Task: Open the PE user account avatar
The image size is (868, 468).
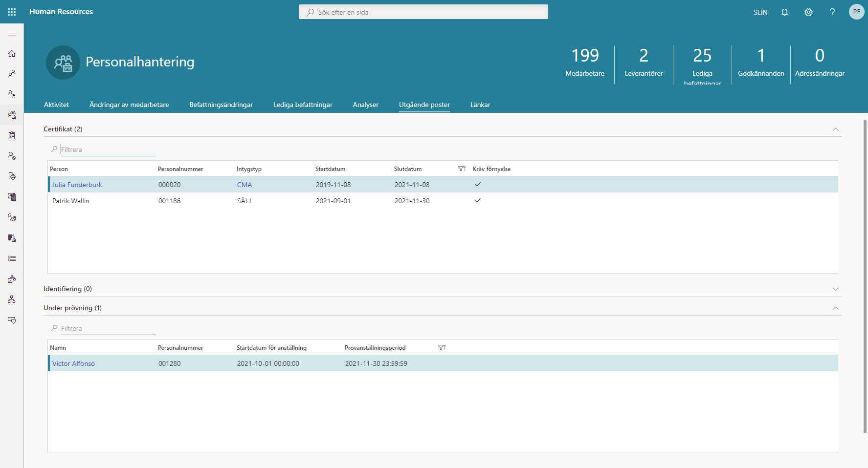Action: pos(856,12)
